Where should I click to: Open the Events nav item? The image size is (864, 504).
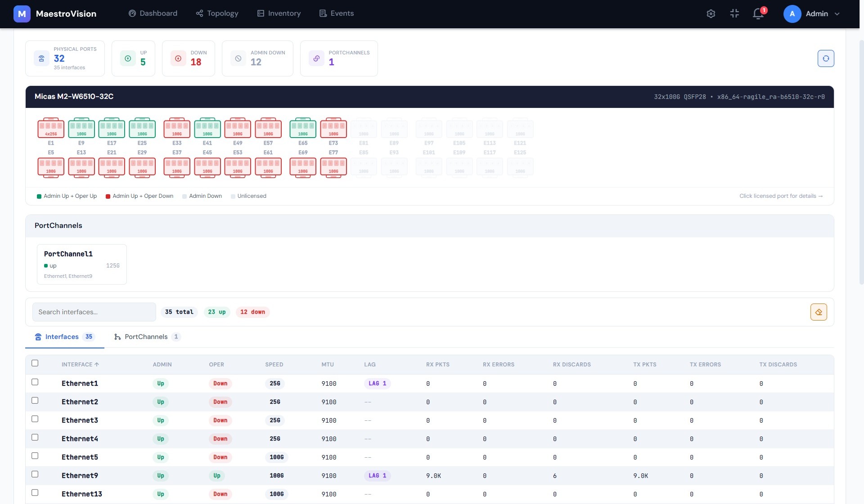coord(337,13)
